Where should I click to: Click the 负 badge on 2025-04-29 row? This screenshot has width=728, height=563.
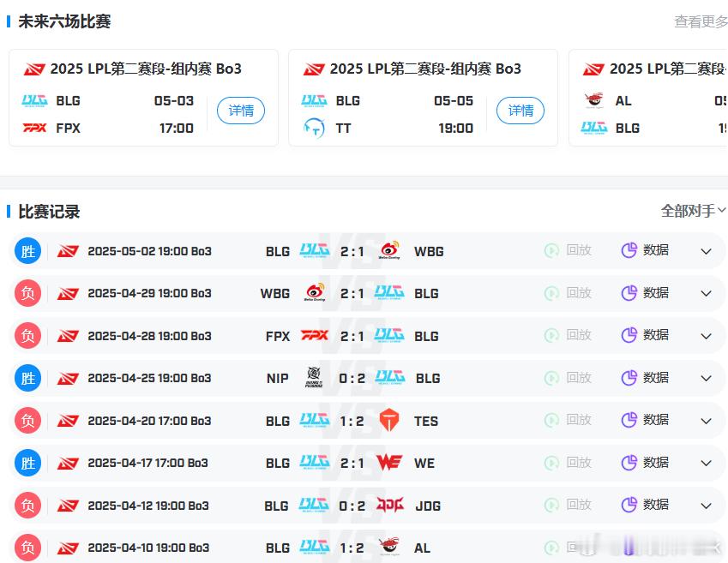[27, 293]
